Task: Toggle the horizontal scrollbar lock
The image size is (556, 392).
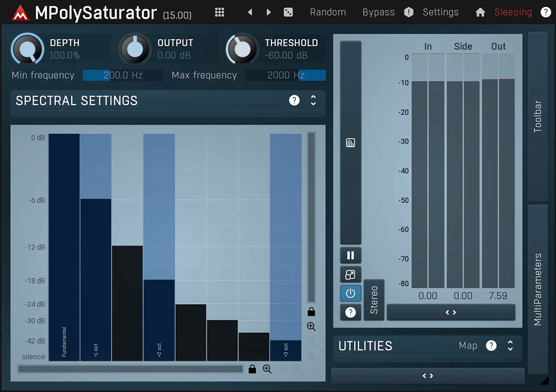Action: tap(252, 369)
